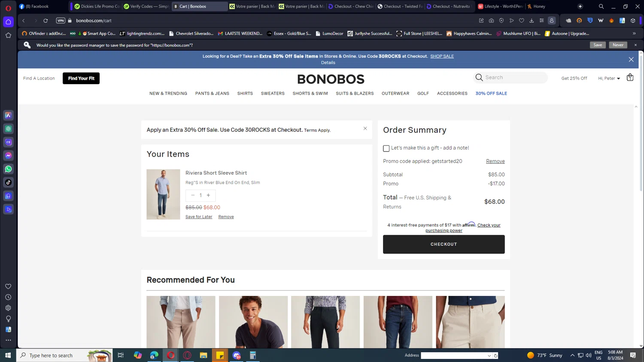Toggle the VPN badge in the address bar

(61, 21)
